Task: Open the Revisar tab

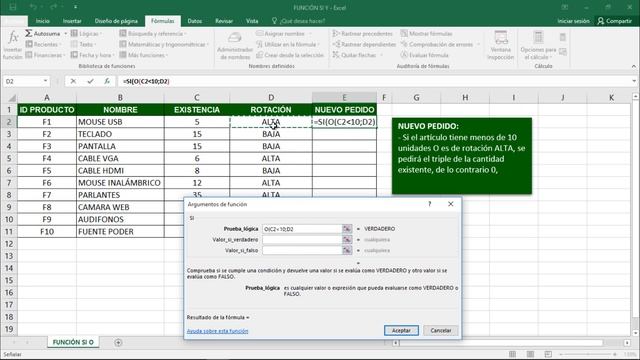Action: pyautogui.click(x=224, y=21)
